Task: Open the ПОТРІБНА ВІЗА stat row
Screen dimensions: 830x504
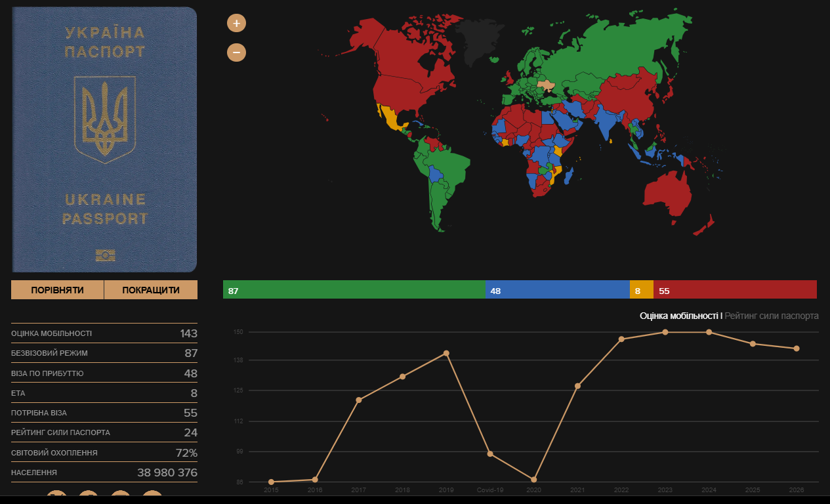Action: 104,413
